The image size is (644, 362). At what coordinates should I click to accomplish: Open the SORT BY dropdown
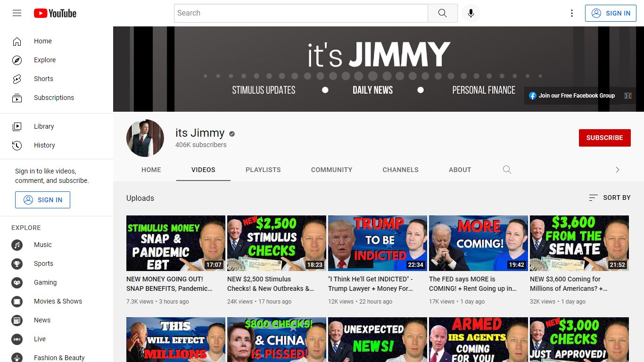click(610, 197)
